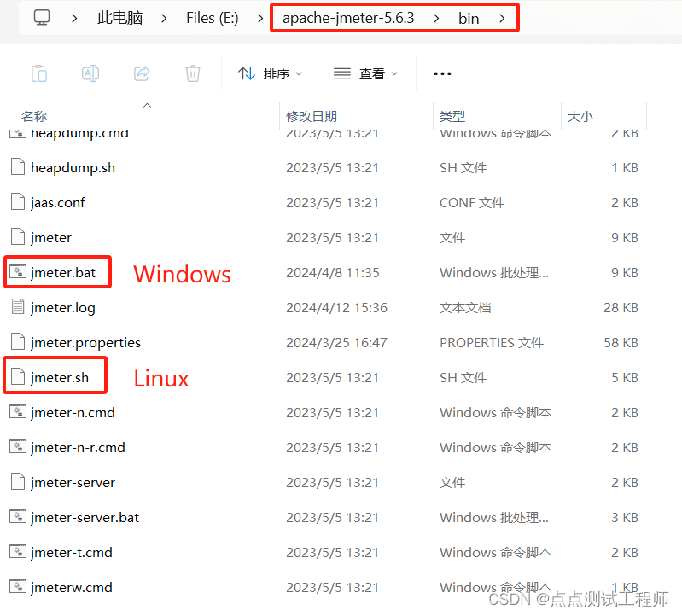Click the Paste toolbar icon
Image resolution: width=682 pixels, height=616 pixels.
tap(39, 73)
